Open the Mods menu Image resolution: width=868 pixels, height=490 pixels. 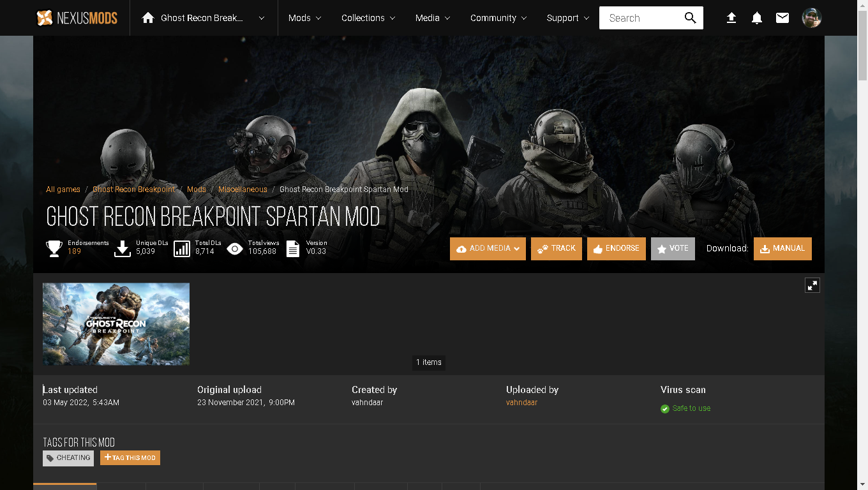(x=304, y=18)
